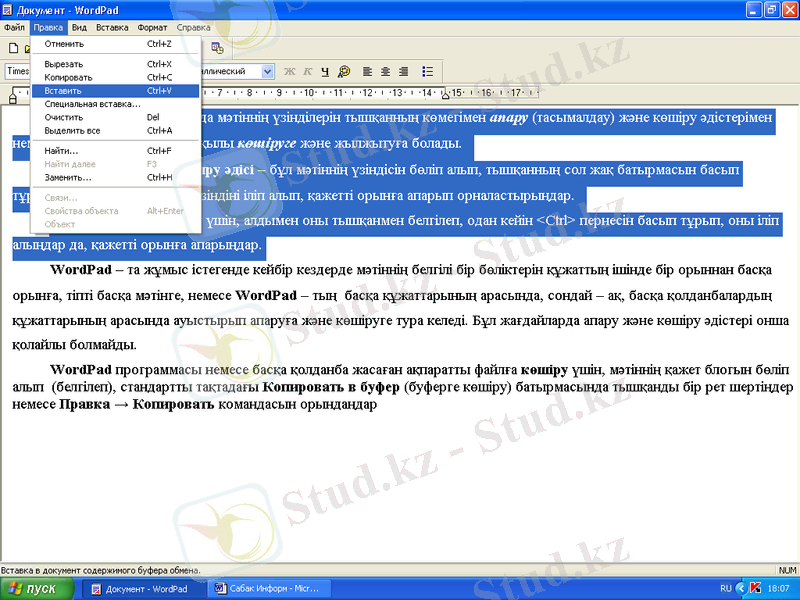
Task: Open the text color picker icon
Action: (344, 71)
